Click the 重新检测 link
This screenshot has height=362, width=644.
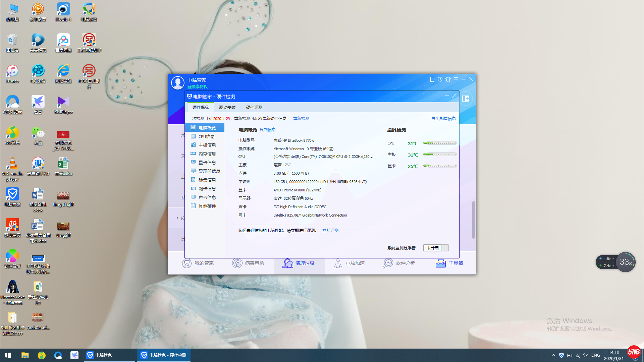[x=301, y=119]
